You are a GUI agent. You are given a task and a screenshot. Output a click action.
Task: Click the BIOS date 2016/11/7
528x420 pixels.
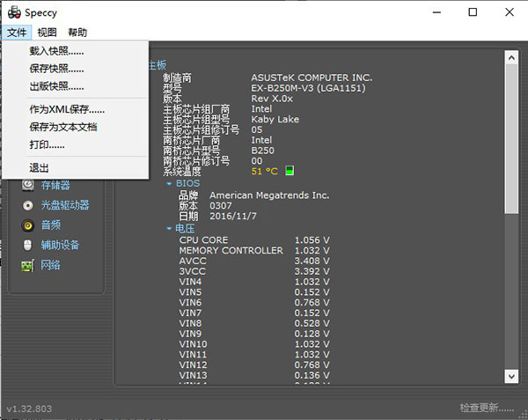[233, 216]
